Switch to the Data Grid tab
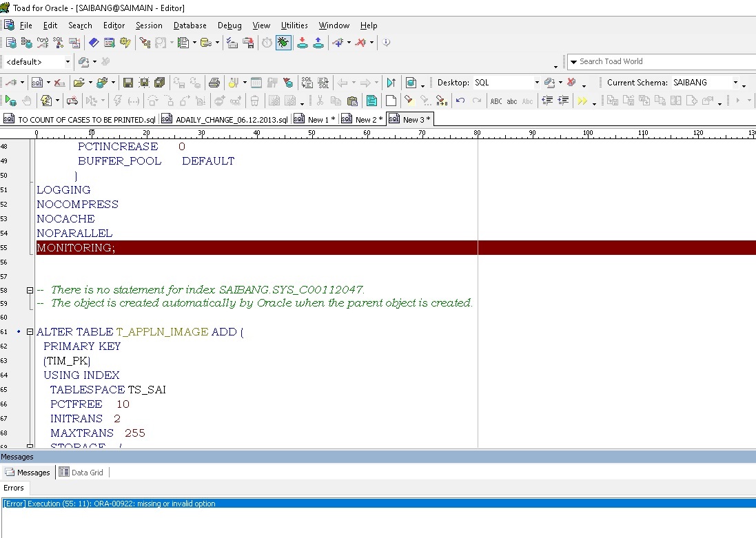This screenshot has width=756, height=538. coord(81,473)
